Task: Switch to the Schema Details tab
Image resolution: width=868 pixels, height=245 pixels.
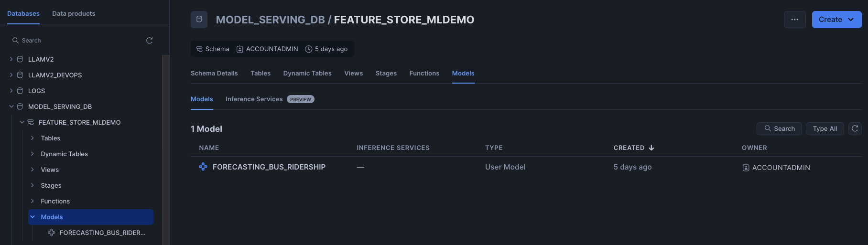Action: [x=214, y=73]
